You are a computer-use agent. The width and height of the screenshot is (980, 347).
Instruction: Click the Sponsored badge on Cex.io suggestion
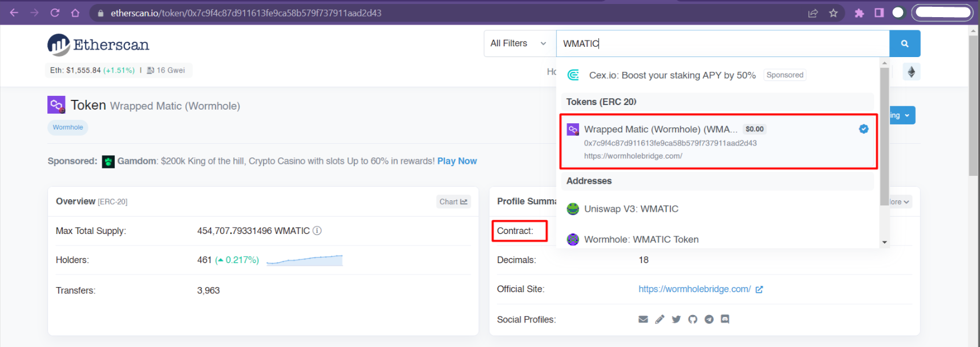785,75
